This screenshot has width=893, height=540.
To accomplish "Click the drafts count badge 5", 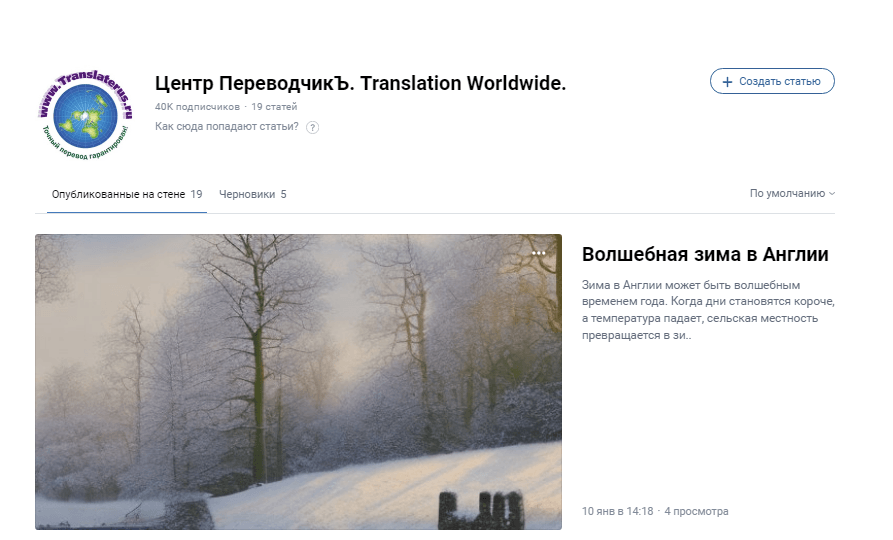I will click(x=283, y=194).
